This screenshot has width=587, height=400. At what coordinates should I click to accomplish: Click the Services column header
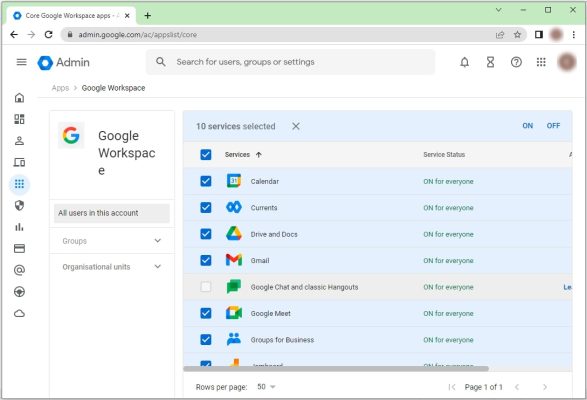tap(237, 155)
